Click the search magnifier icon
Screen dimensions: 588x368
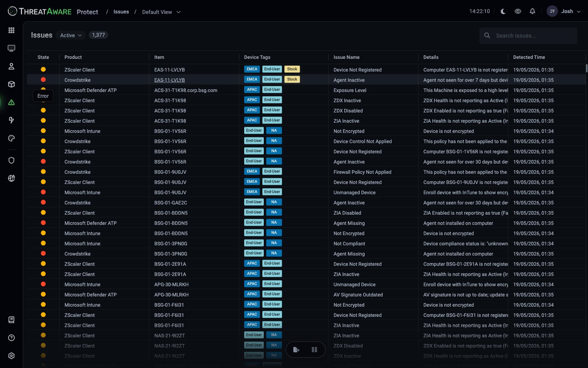[x=487, y=36]
